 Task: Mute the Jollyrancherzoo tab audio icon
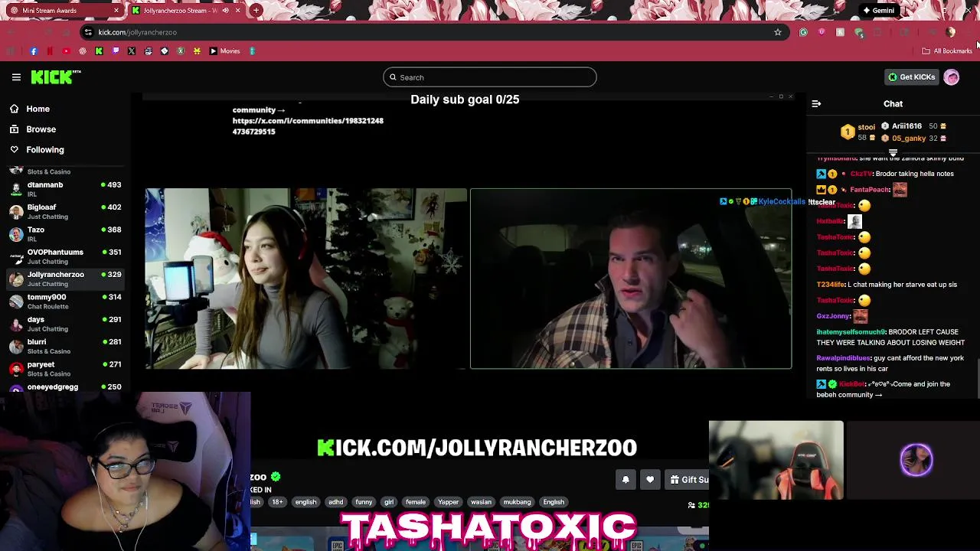[225, 11]
